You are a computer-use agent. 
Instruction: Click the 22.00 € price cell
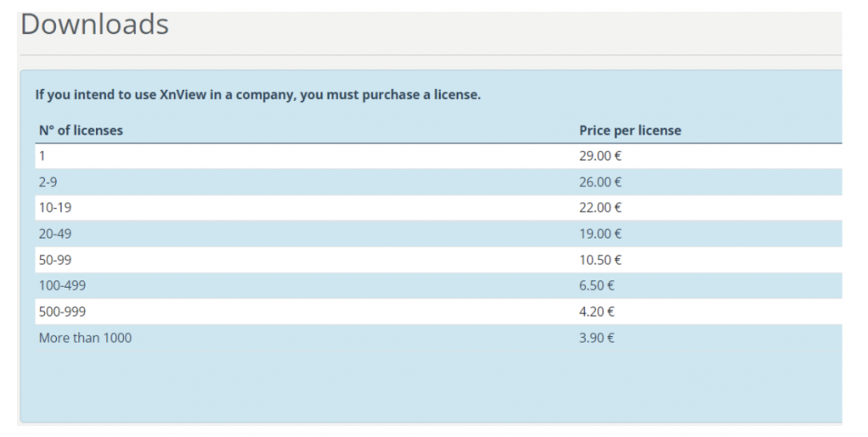(600, 207)
